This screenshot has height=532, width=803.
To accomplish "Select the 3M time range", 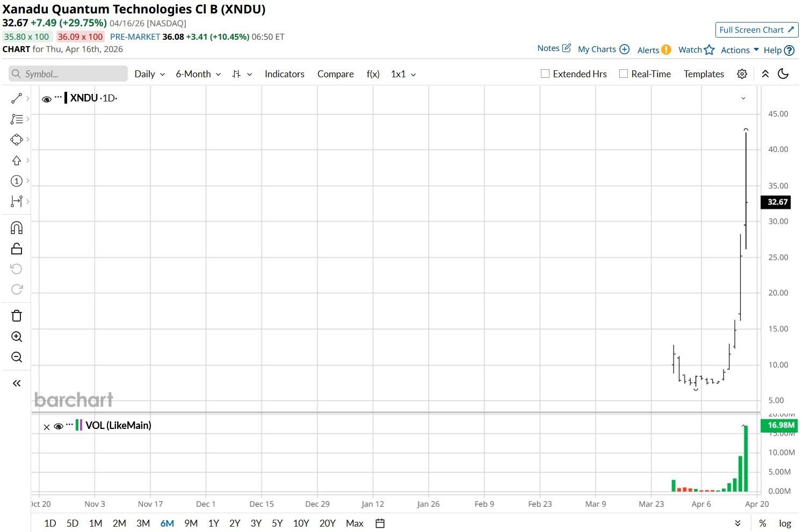I will (x=143, y=523).
